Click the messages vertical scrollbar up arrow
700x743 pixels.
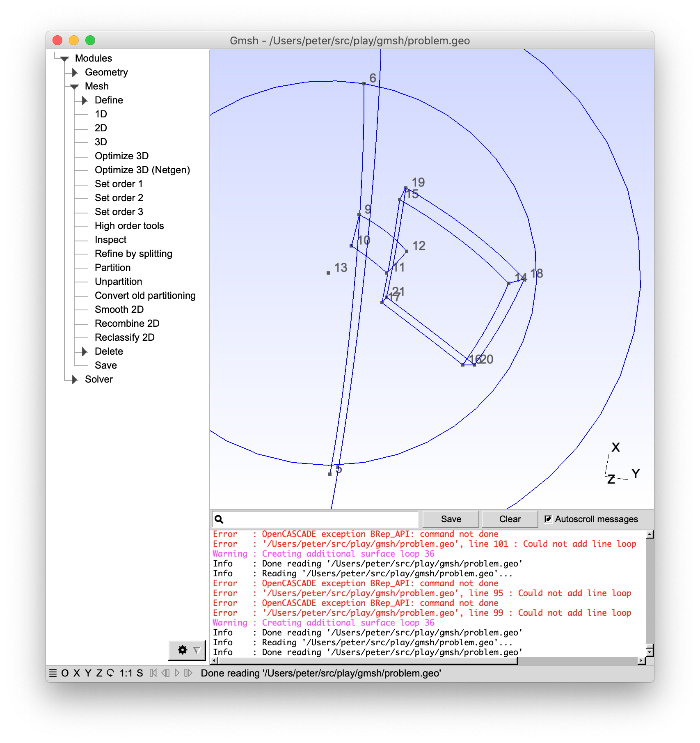pos(650,534)
